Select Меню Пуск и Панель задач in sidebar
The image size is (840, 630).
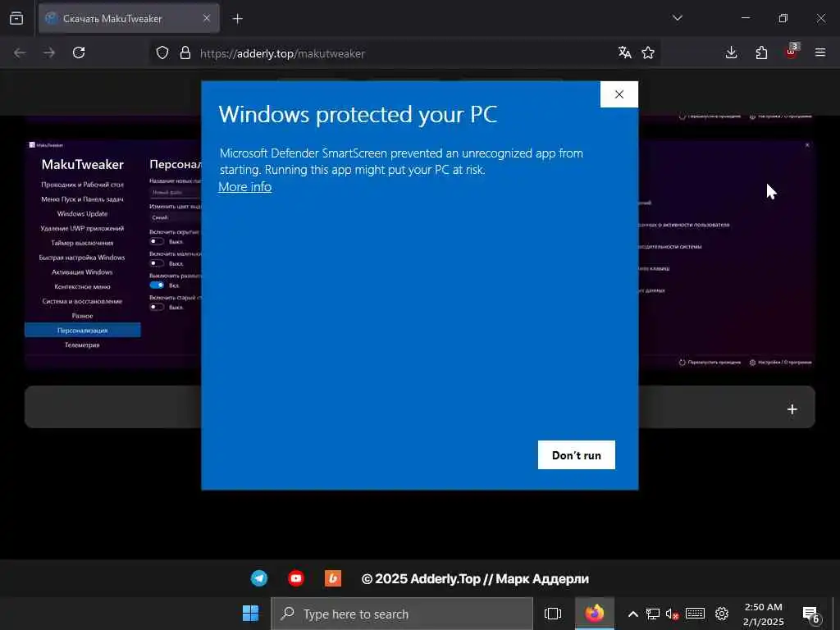coord(83,199)
